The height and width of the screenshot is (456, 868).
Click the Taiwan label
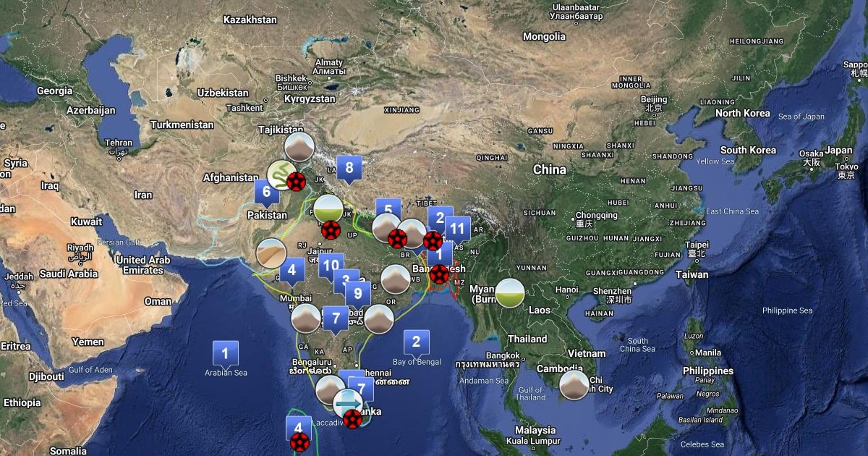(692, 274)
